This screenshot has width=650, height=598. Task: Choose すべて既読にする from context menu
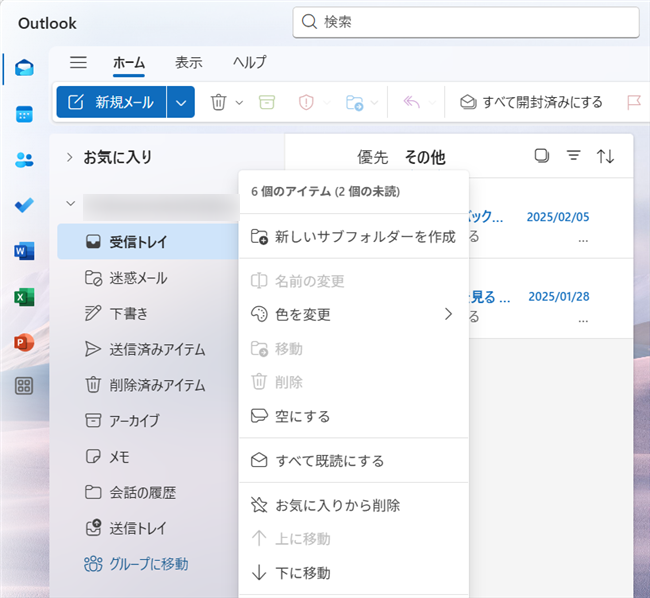coord(353,461)
